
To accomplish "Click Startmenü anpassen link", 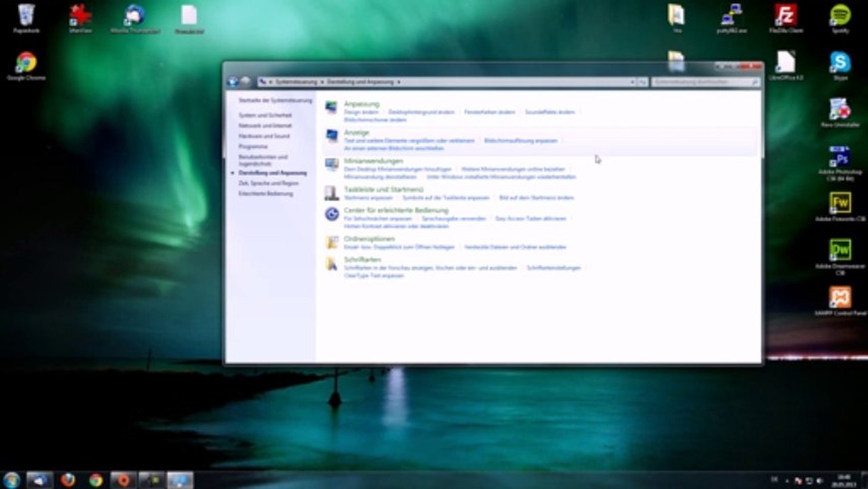I will click(x=368, y=198).
